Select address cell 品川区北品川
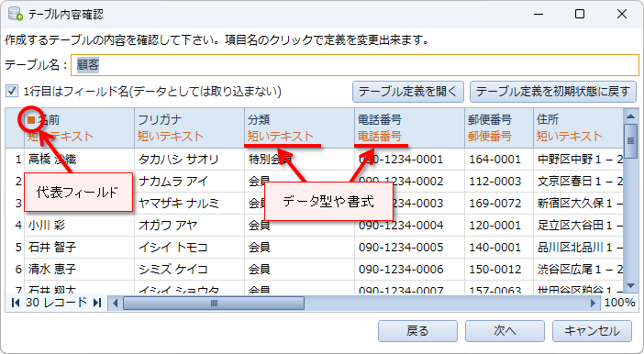 [578, 248]
